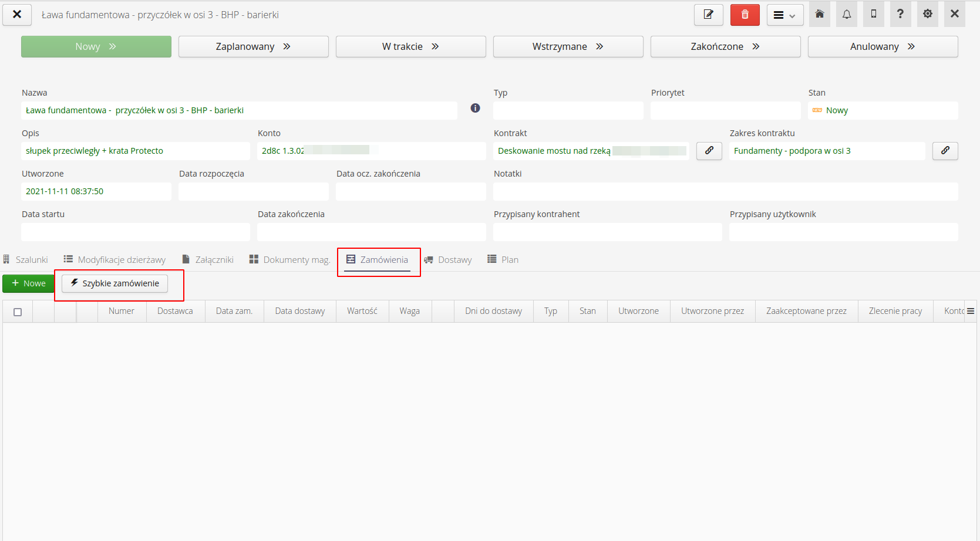
Task: Change status to Zaplanowany
Action: [x=253, y=47]
